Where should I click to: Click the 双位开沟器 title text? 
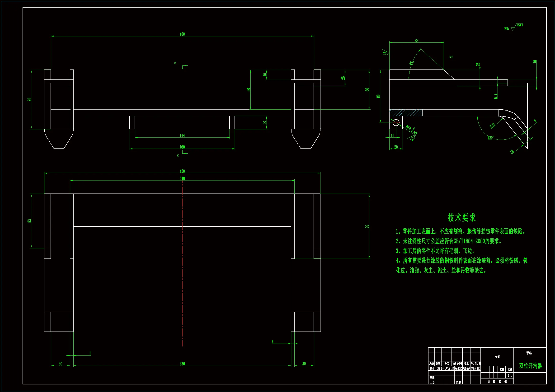click(530, 366)
